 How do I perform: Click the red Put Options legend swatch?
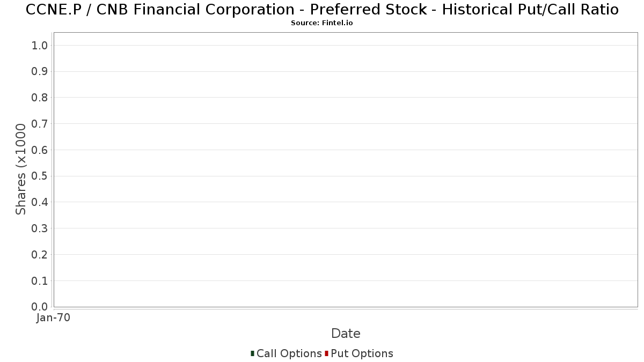tap(326, 353)
